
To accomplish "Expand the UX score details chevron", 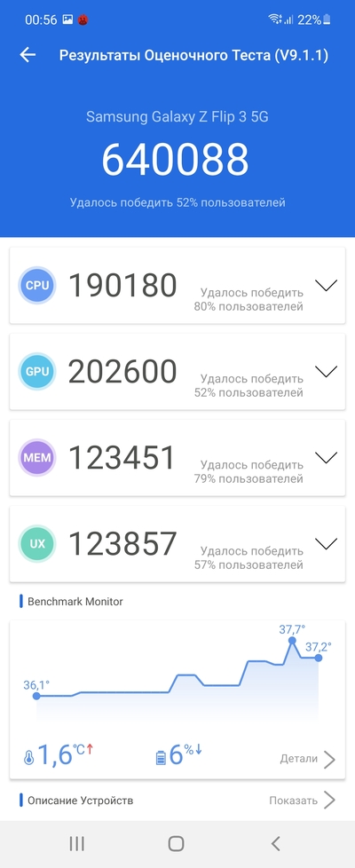I will tap(327, 543).
